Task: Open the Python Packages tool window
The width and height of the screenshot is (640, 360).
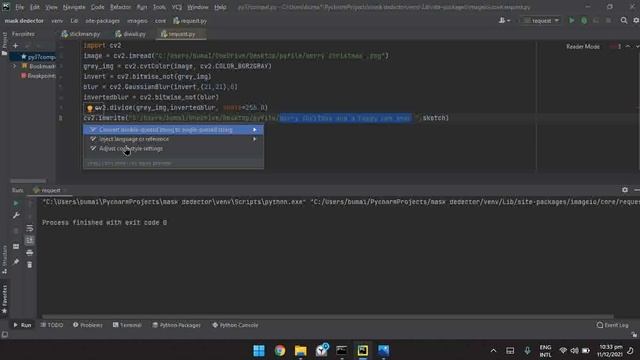Action: coord(176,325)
